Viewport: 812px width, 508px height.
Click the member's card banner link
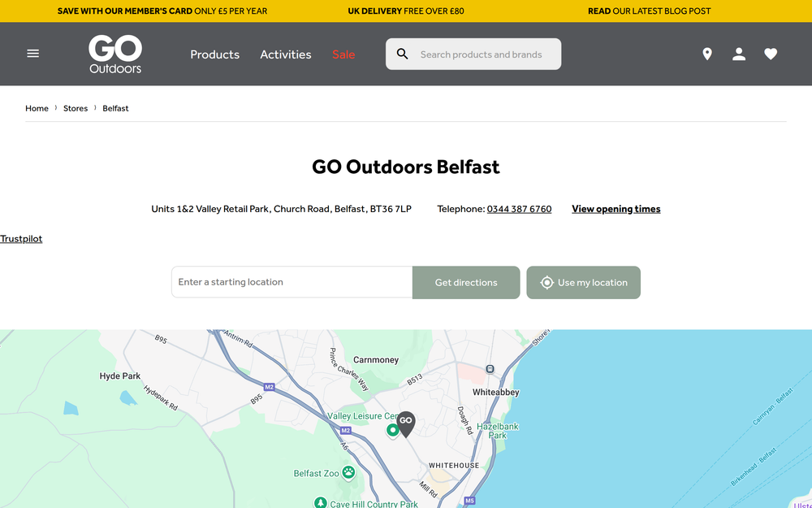coord(162,11)
